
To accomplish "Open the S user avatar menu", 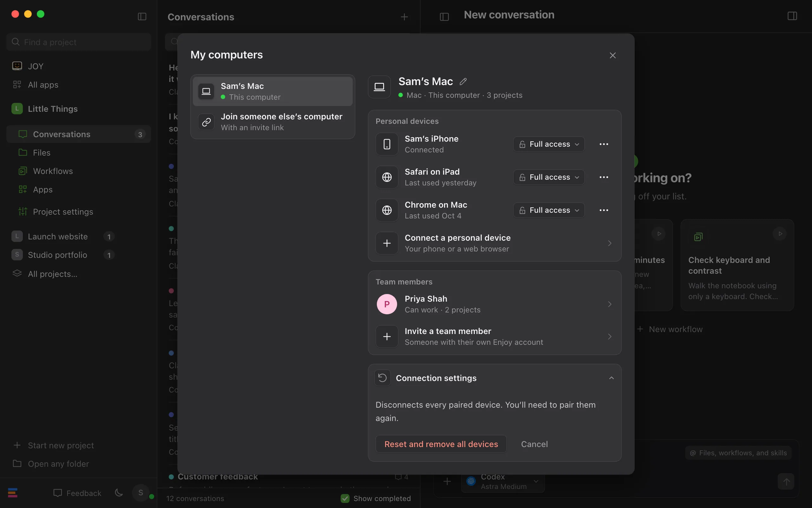I will [x=141, y=492].
